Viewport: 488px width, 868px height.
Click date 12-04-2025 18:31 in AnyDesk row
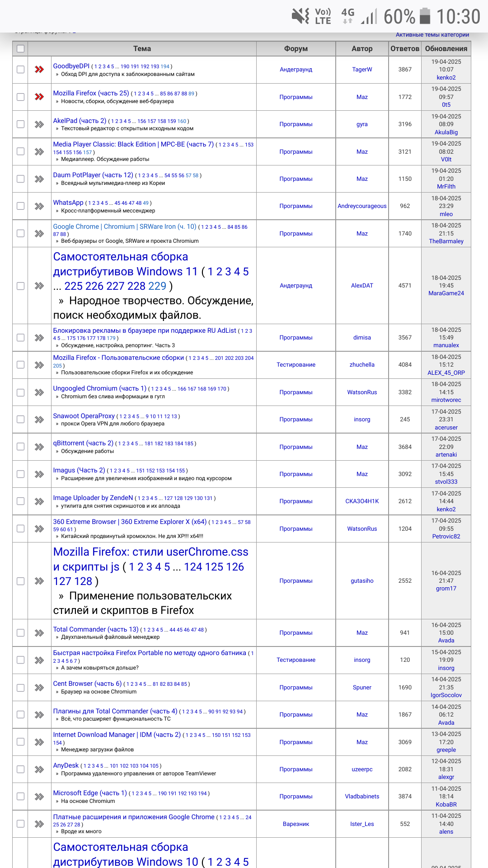point(446,765)
